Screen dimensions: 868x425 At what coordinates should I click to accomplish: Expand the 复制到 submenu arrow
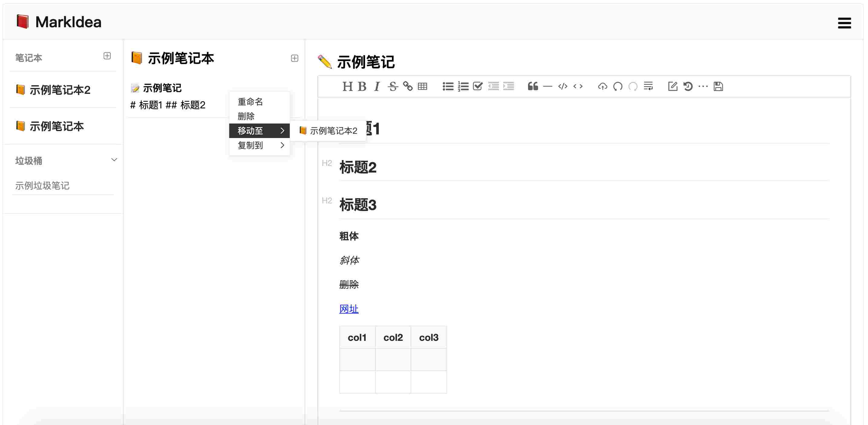[282, 145]
